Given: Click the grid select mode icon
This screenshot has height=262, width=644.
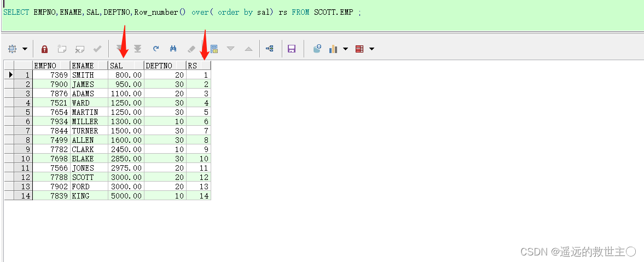Looking at the screenshot, I should (13, 49).
